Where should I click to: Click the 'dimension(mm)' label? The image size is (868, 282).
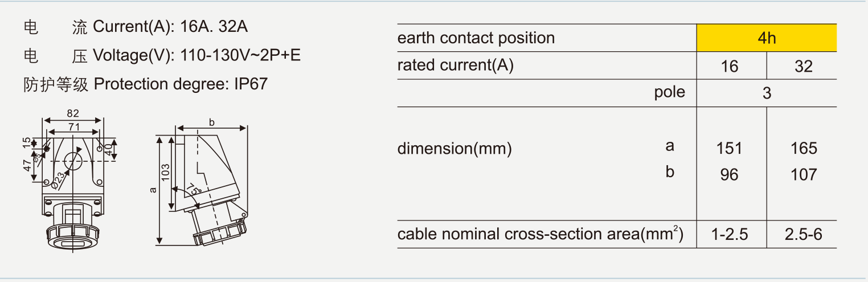coord(455,149)
